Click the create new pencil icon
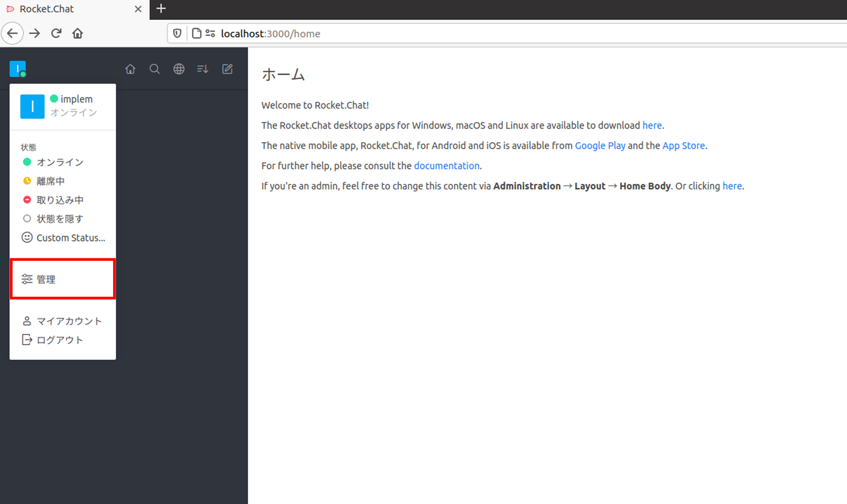 click(227, 69)
